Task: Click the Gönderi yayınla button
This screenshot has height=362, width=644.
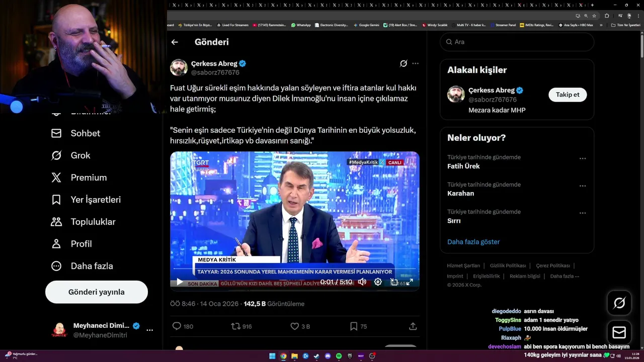Action: (97, 292)
